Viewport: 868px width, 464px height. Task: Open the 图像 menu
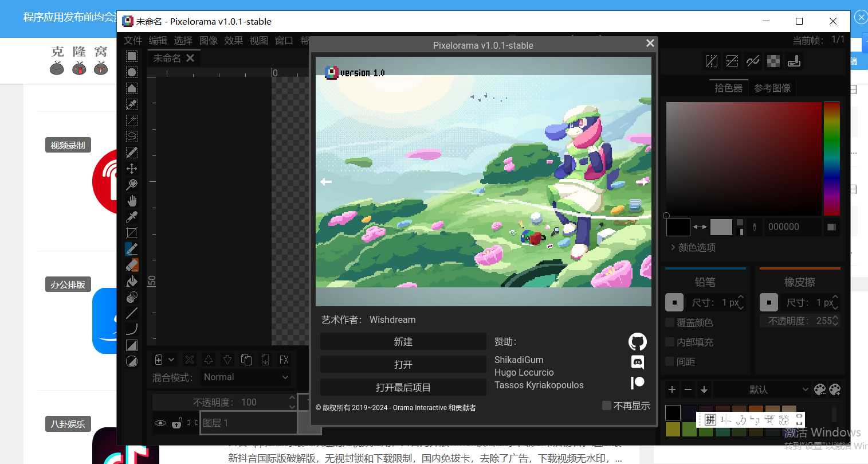[x=209, y=40]
